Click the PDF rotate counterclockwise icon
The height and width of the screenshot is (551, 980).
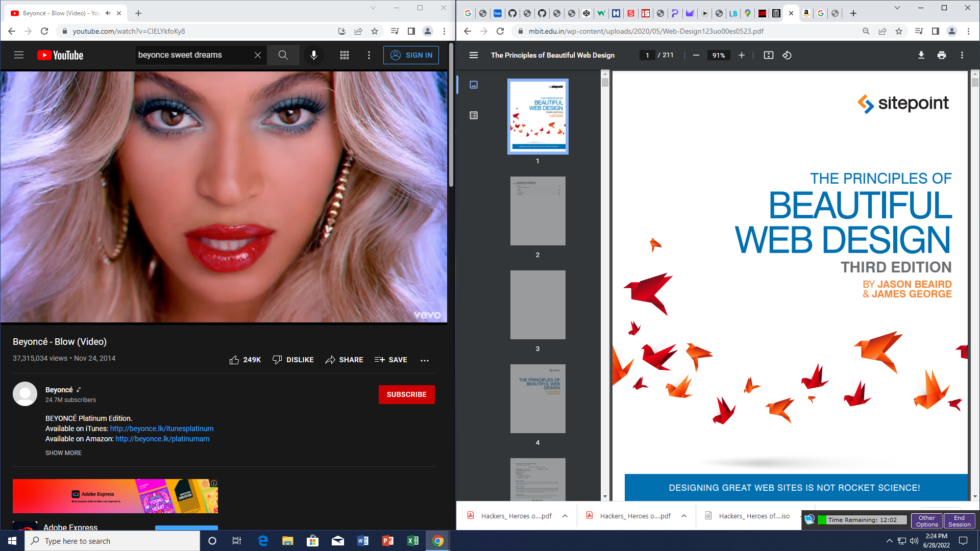(x=787, y=55)
